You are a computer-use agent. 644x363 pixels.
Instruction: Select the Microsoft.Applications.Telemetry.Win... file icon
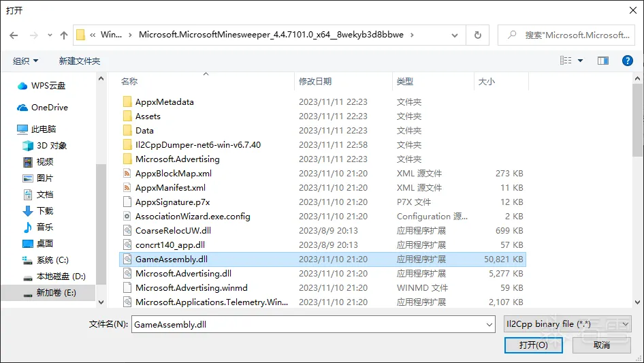click(x=127, y=302)
